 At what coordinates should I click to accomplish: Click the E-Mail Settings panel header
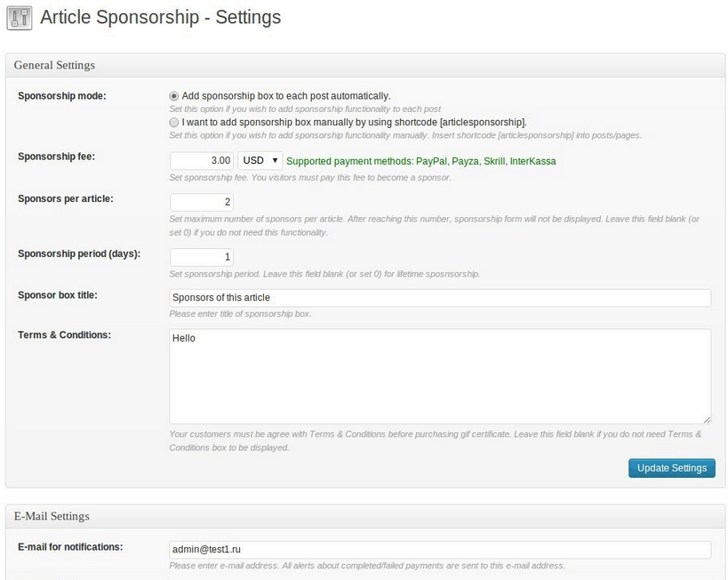pos(365,516)
